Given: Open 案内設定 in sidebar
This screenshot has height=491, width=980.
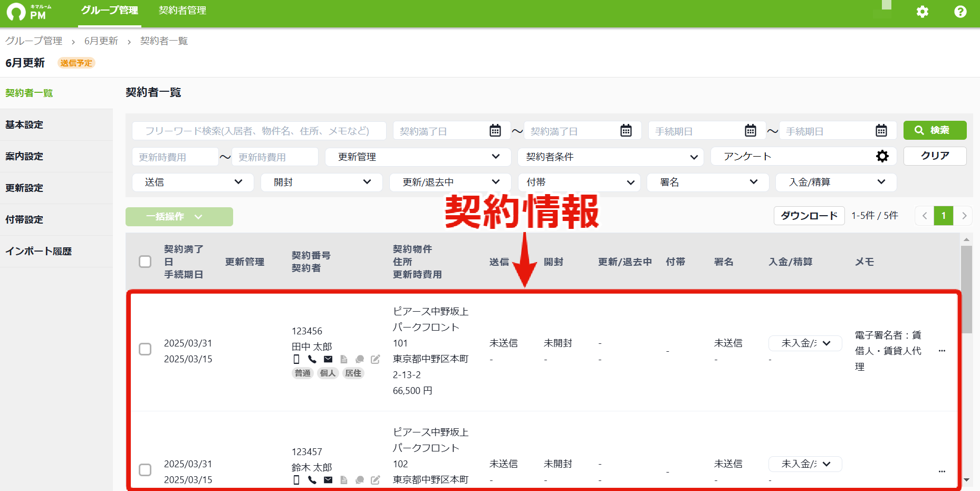Looking at the screenshot, I should [56, 157].
